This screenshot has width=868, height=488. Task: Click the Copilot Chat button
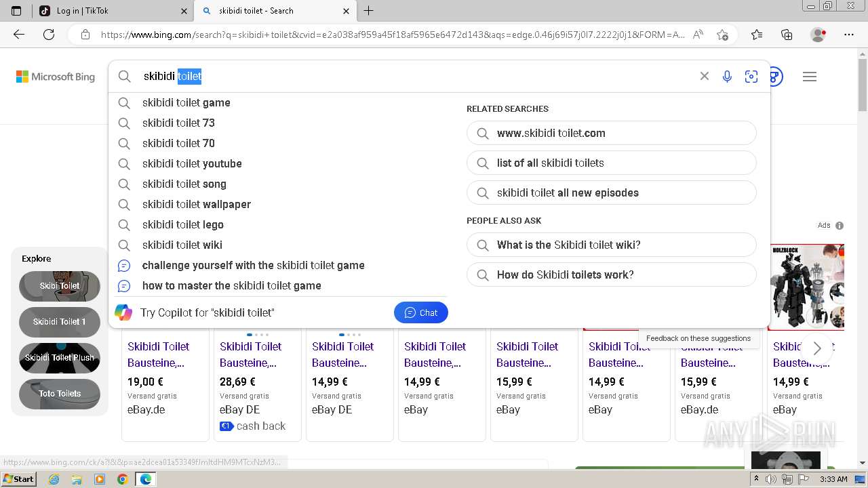point(420,312)
